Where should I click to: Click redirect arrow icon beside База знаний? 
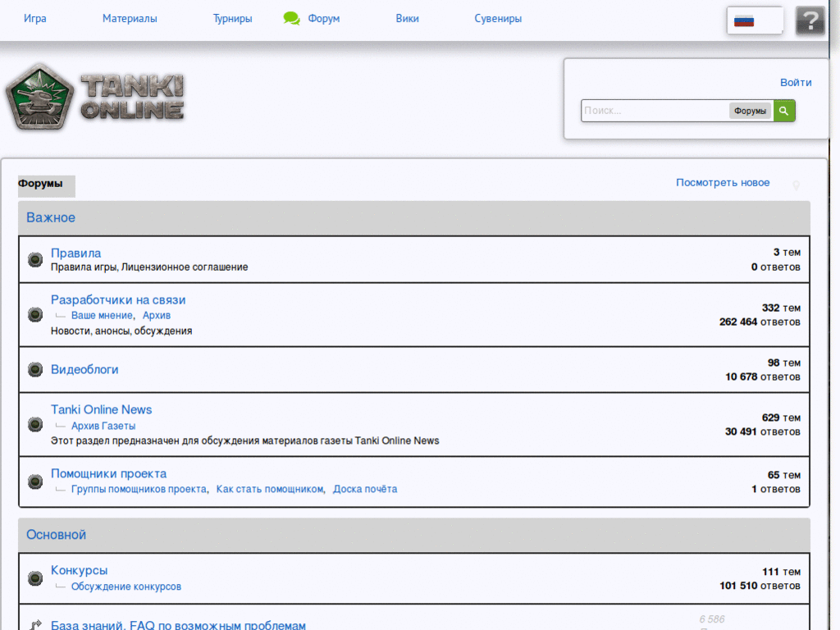pos(35,624)
